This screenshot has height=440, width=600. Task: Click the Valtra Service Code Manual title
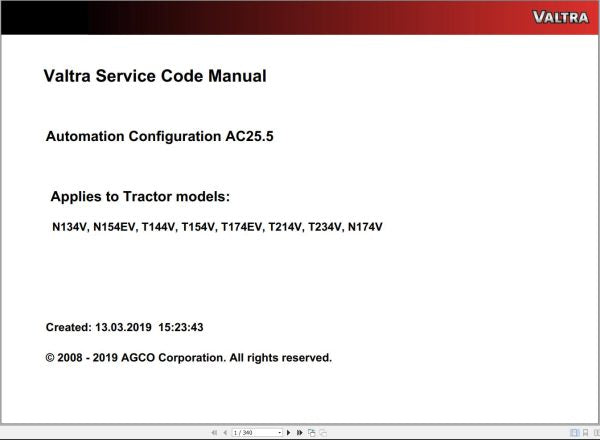[155, 76]
